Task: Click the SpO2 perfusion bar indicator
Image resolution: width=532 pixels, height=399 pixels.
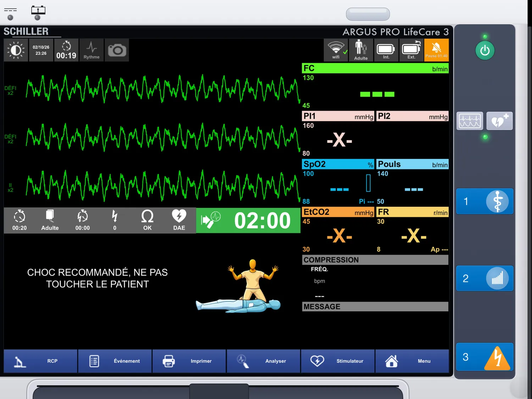Action: click(x=368, y=183)
